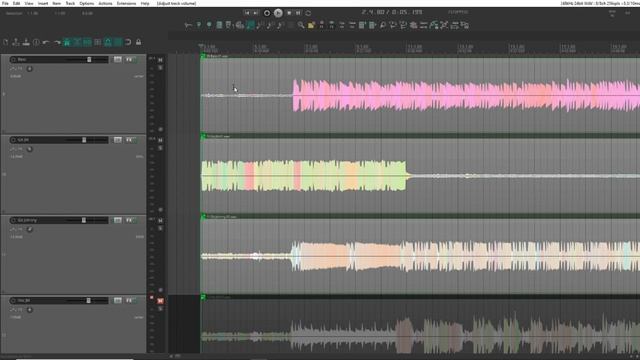Screen dimensions: 640x360
Task: Click the padlock locking icon
Action: [x=138, y=42]
